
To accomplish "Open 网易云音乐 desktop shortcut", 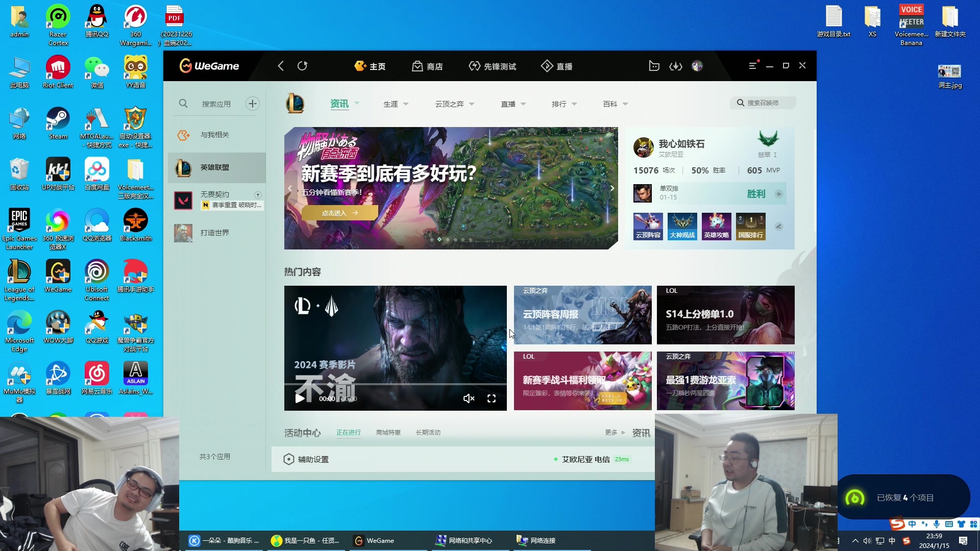I will click(97, 378).
